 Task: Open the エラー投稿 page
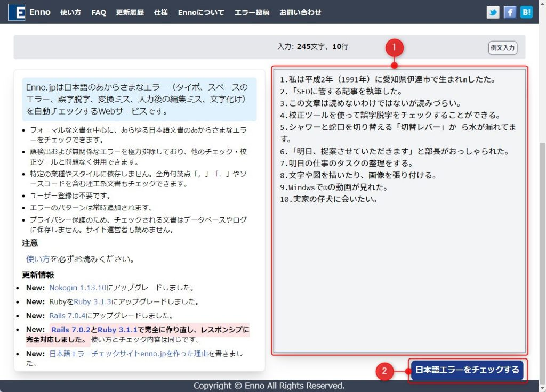pyautogui.click(x=252, y=12)
